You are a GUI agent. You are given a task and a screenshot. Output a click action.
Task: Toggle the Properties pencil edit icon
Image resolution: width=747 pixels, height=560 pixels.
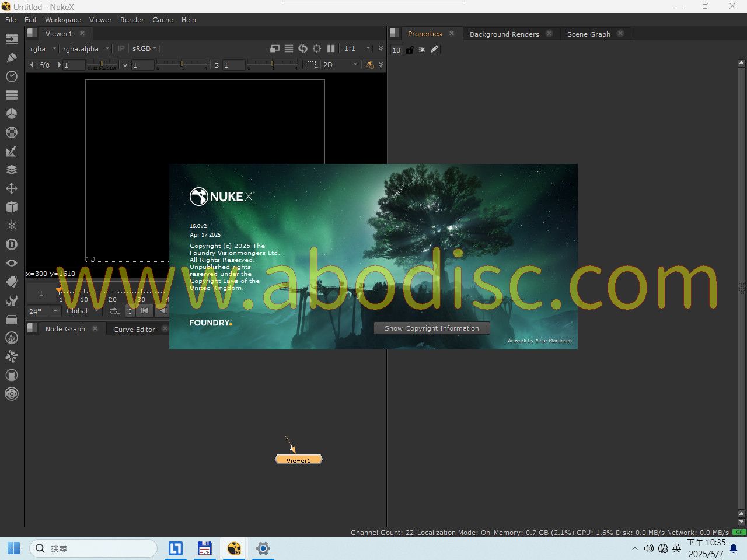pos(435,50)
